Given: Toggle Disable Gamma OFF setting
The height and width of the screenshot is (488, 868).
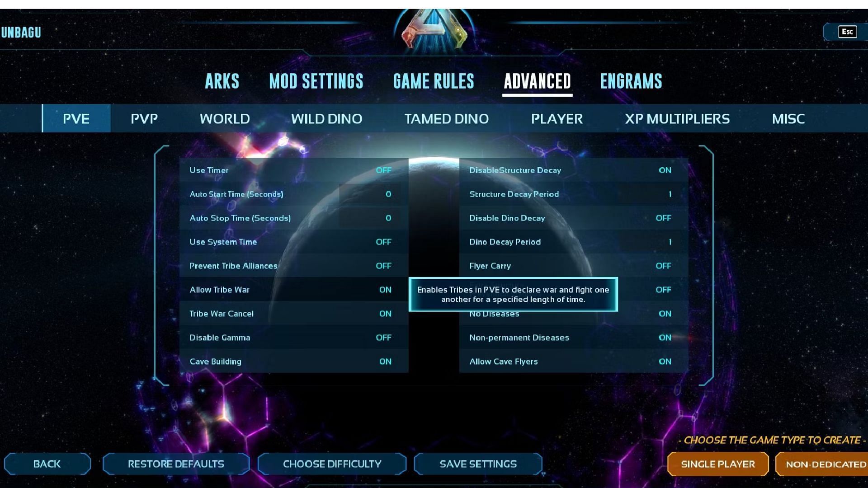Looking at the screenshot, I should click(x=383, y=337).
